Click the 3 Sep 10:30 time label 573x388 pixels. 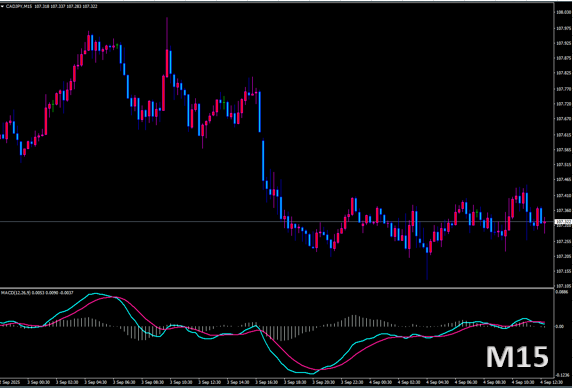click(x=182, y=382)
